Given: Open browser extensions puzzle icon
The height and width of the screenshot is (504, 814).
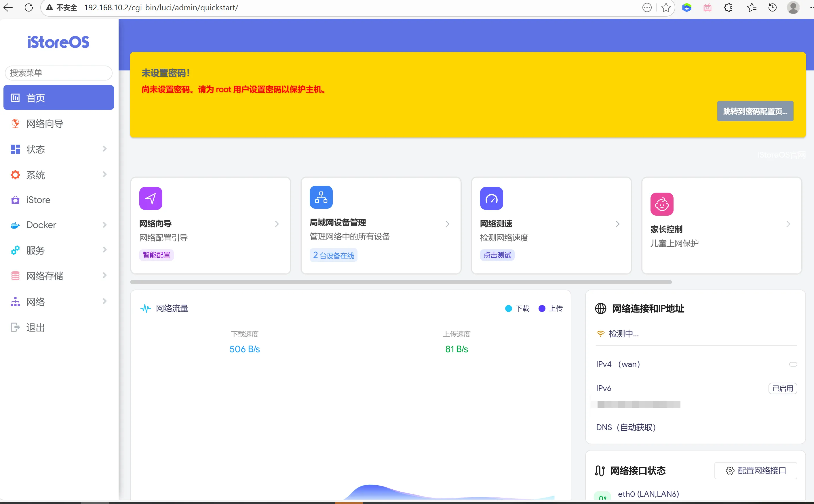Looking at the screenshot, I should click(728, 7).
